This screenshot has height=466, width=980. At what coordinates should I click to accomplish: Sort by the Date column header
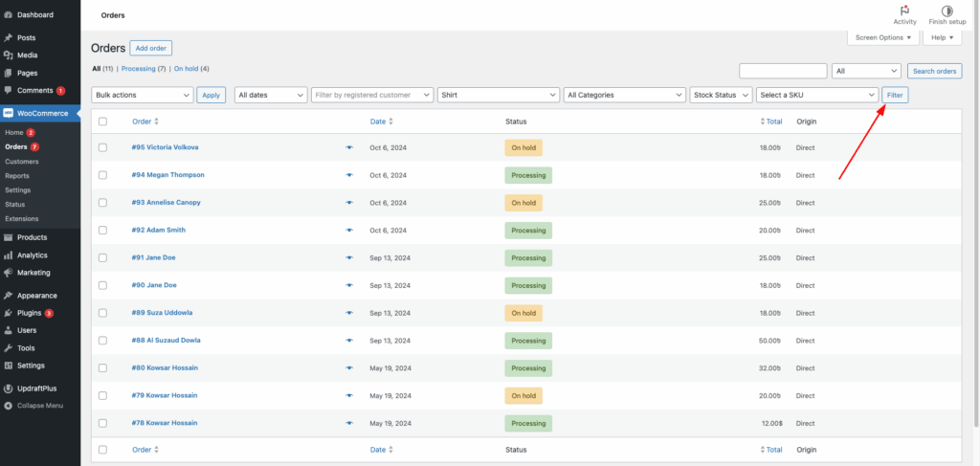coord(382,122)
